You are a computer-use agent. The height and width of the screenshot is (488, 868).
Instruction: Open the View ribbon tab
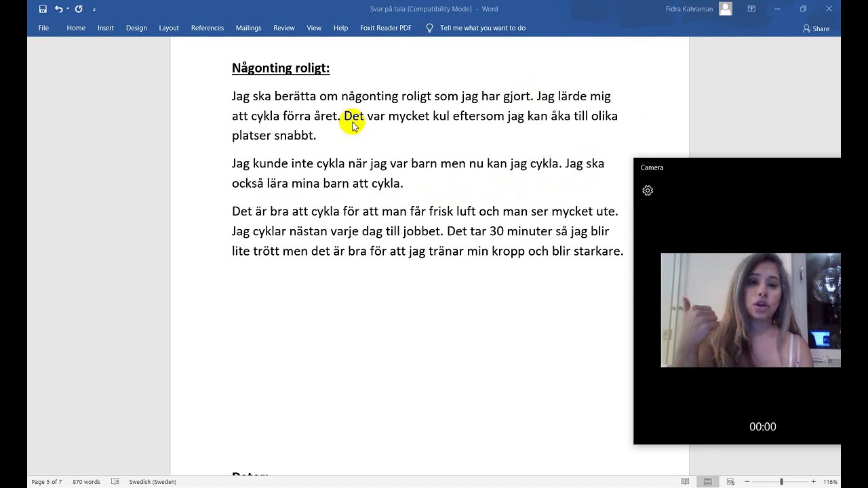pyautogui.click(x=314, y=28)
